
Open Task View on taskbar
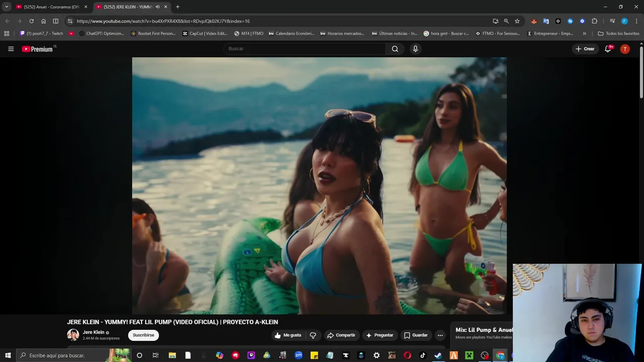pos(155,355)
